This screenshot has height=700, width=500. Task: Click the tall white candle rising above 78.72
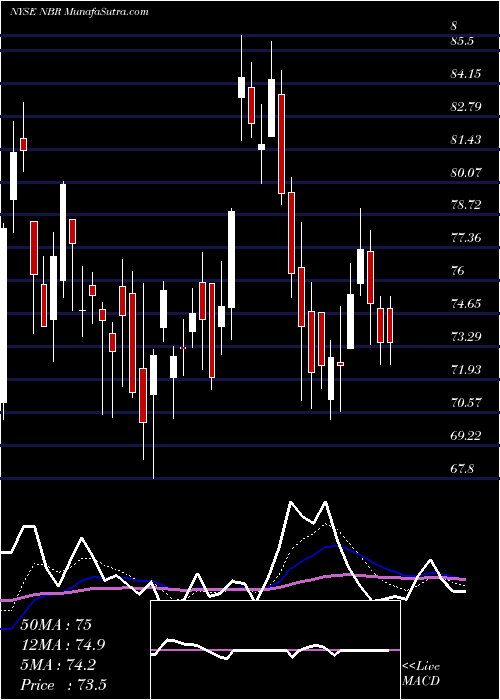(231, 259)
